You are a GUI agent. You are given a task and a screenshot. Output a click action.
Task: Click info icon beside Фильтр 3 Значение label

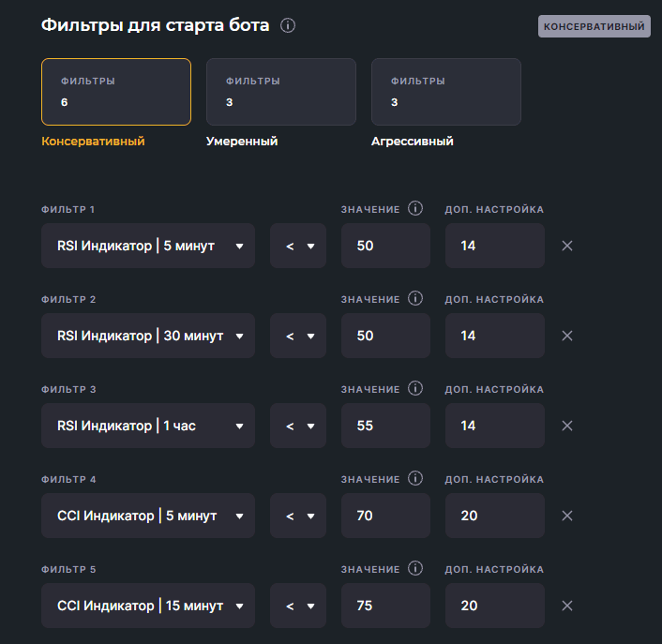click(415, 389)
